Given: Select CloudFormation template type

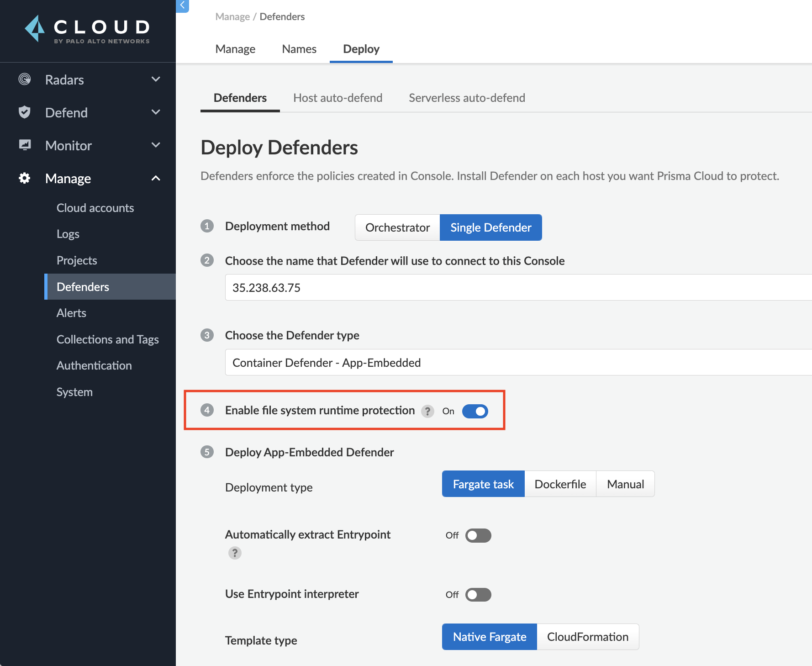Looking at the screenshot, I should pos(588,637).
